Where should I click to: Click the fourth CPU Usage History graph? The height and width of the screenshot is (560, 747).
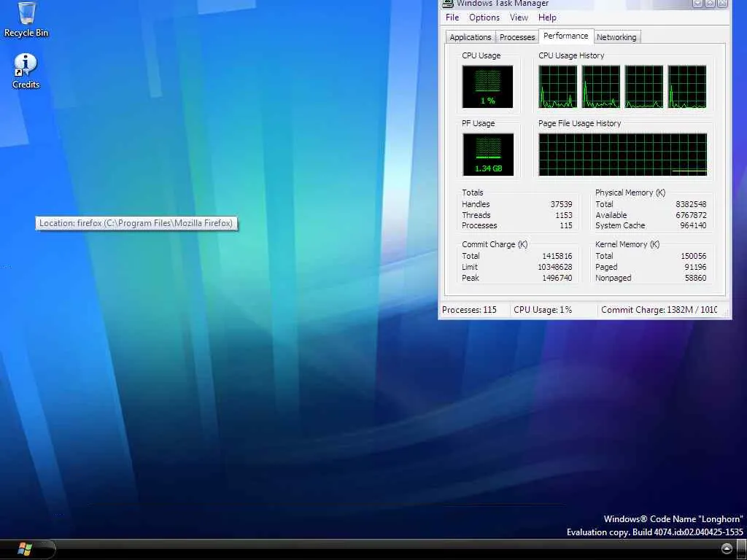(687, 87)
